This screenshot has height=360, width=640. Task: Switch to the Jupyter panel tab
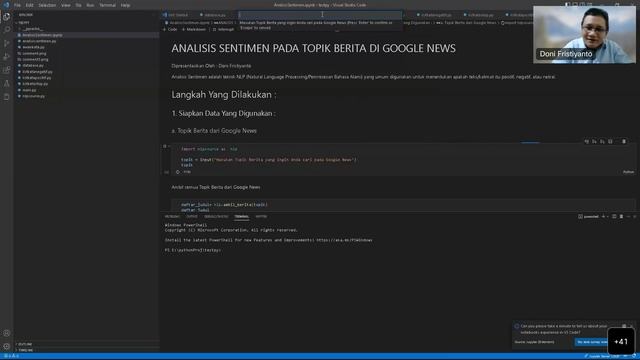point(261,217)
